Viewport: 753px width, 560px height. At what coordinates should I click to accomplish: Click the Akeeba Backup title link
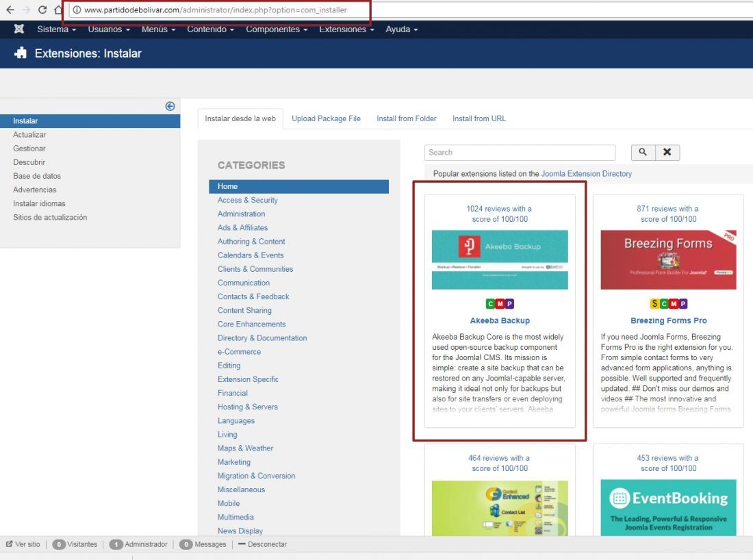tap(500, 320)
